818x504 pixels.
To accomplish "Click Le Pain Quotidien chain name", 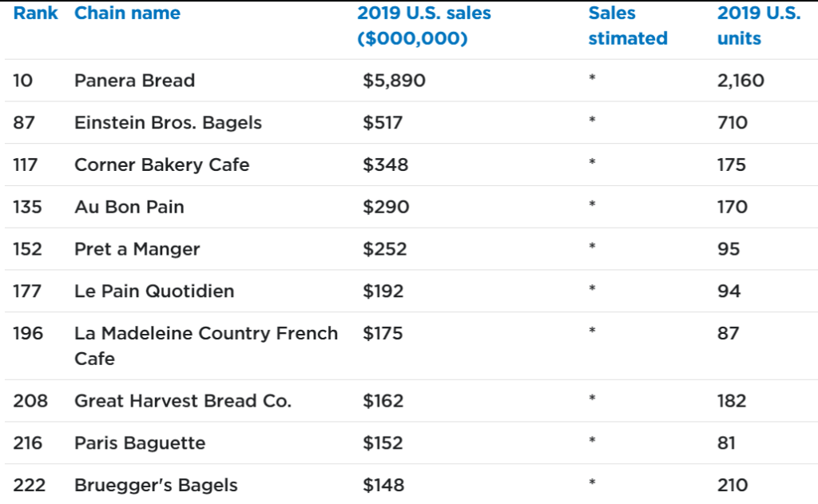I will tap(154, 291).
